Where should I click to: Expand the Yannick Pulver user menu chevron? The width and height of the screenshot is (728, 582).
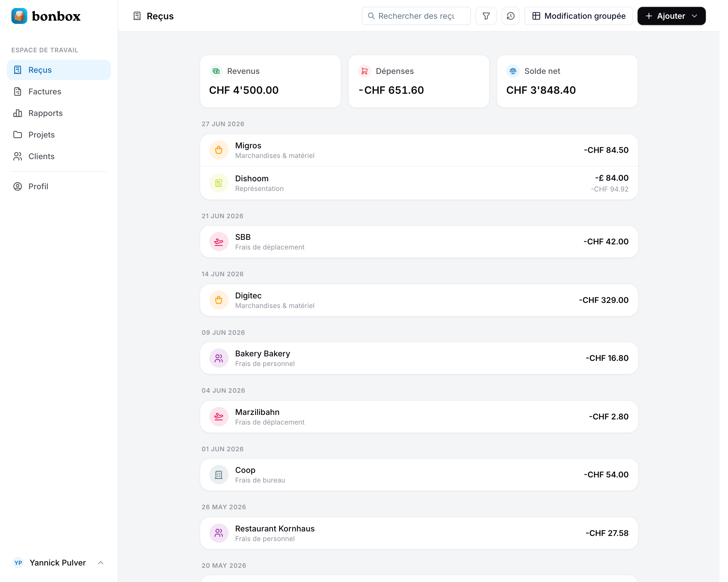101,562
